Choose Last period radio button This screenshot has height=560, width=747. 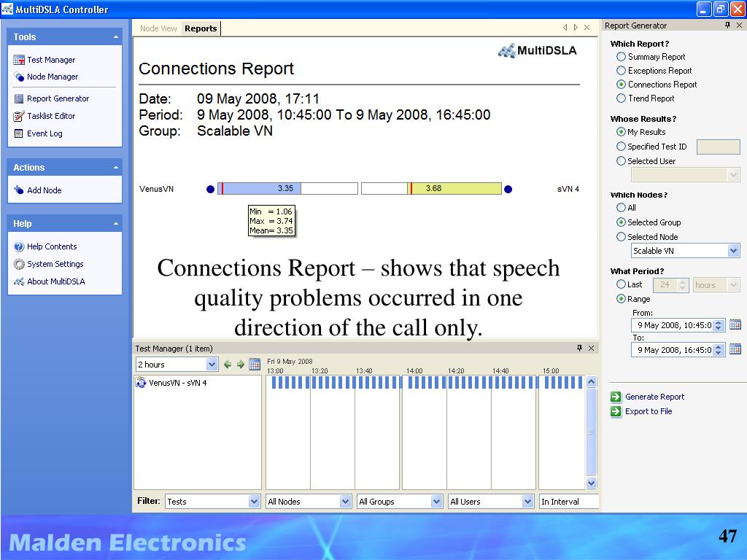[x=621, y=284]
